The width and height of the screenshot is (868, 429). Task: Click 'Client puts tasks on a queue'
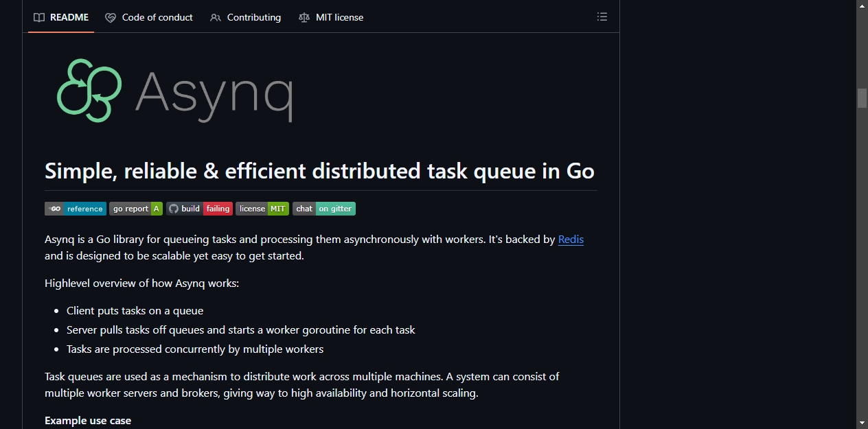point(135,311)
